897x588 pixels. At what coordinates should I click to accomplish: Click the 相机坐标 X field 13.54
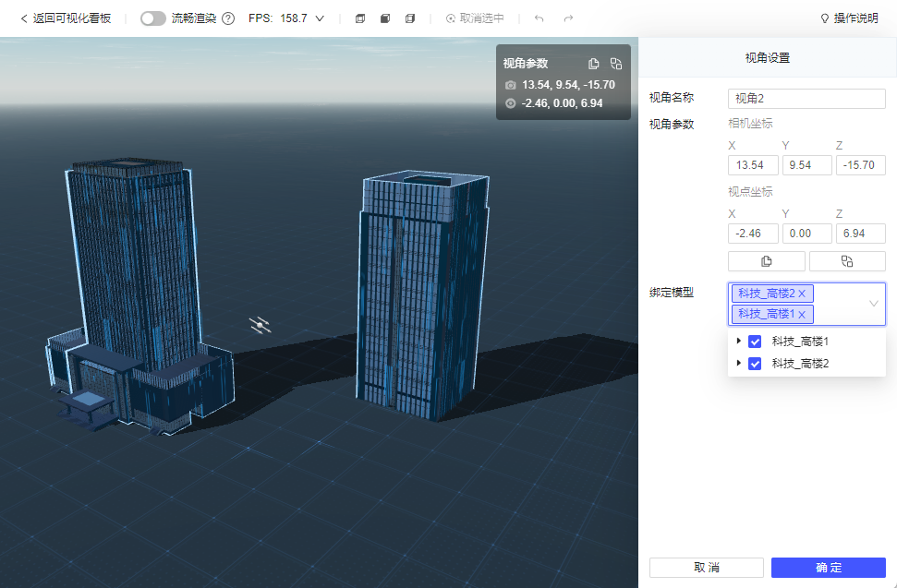(x=753, y=165)
